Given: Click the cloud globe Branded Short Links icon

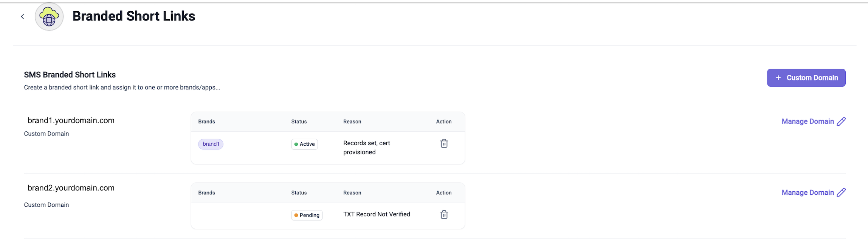Looking at the screenshot, I should tap(49, 17).
